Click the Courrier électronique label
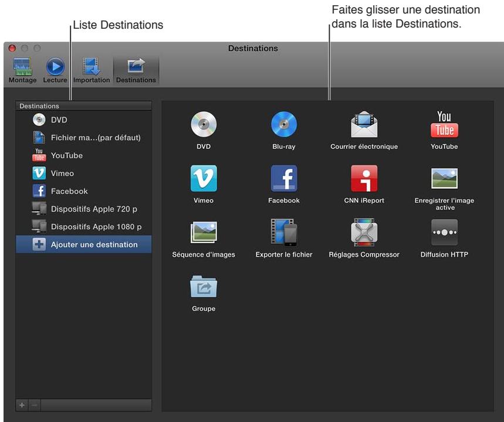 (364, 147)
